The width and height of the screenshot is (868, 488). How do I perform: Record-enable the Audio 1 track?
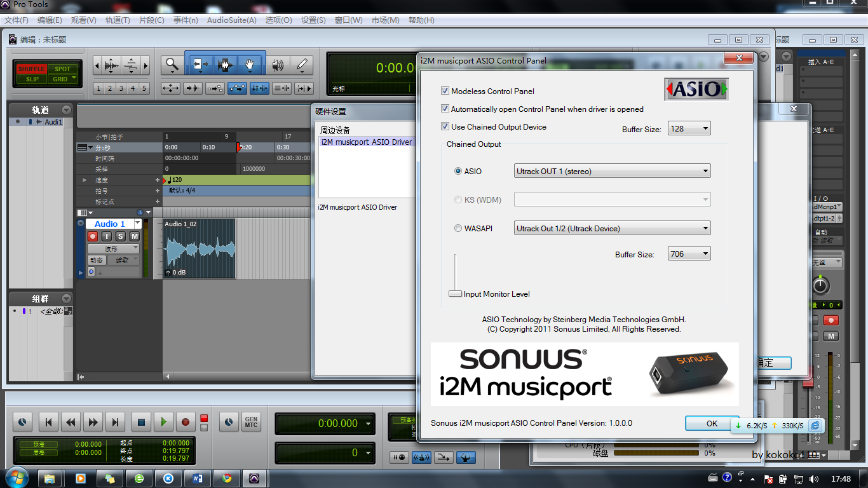93,236
